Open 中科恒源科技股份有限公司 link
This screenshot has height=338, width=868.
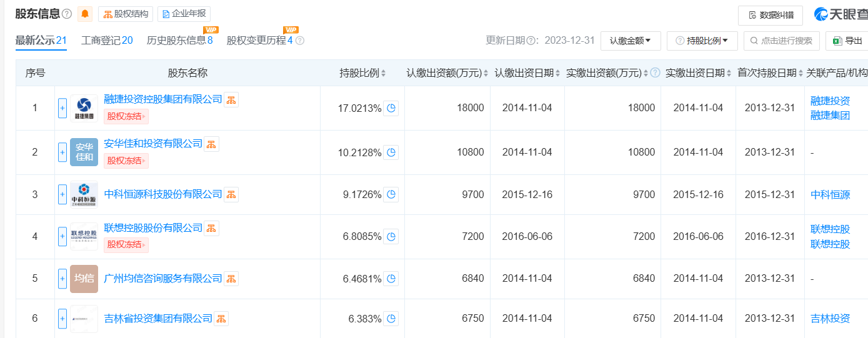163,194
